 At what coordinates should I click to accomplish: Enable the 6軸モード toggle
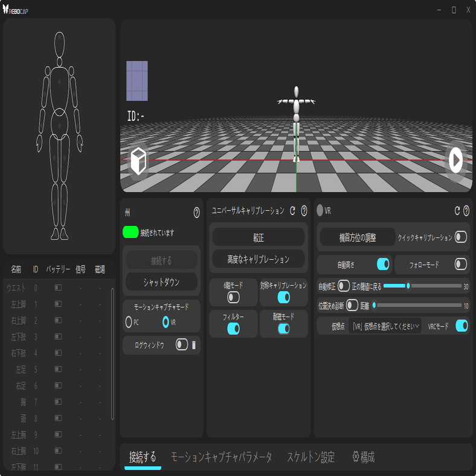(x=233, y=297)
